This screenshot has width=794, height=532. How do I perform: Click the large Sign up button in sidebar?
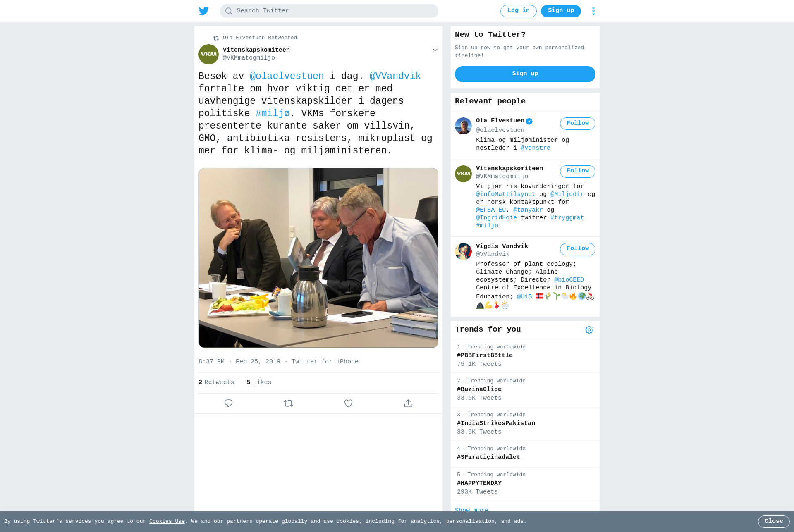(525, 74)
